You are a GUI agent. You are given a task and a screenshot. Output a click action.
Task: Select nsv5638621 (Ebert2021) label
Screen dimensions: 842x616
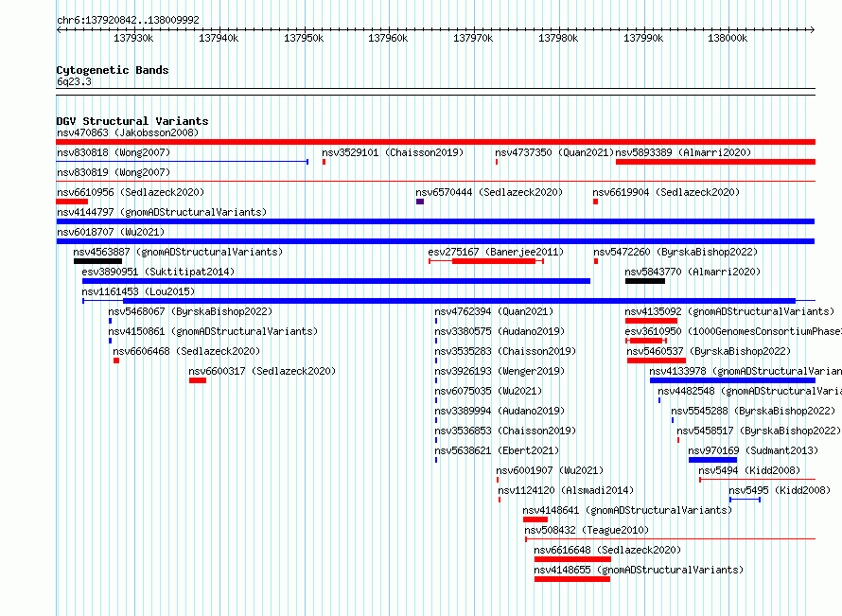point(497,450)
